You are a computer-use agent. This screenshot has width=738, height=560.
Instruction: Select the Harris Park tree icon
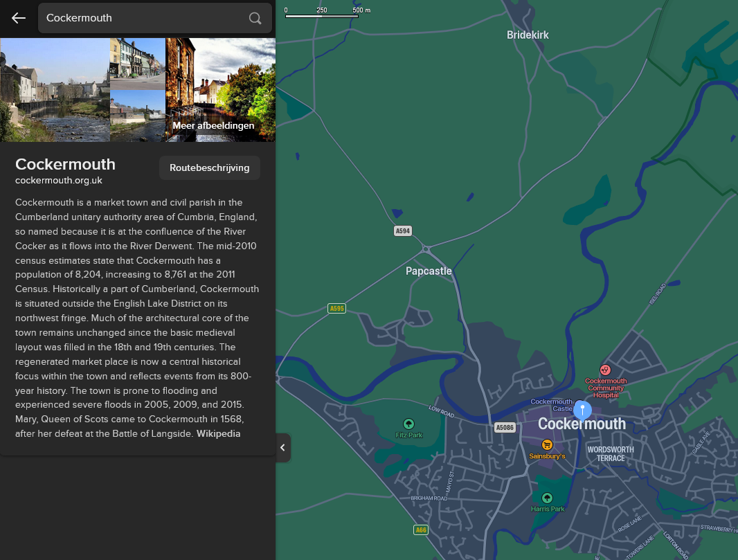coord(547,498)
